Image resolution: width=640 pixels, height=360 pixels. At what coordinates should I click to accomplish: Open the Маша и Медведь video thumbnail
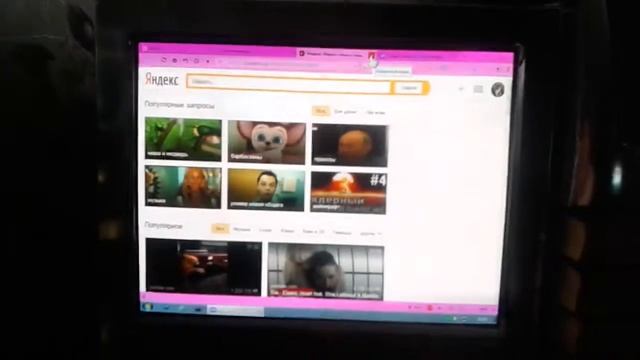[x=183, y=139]
